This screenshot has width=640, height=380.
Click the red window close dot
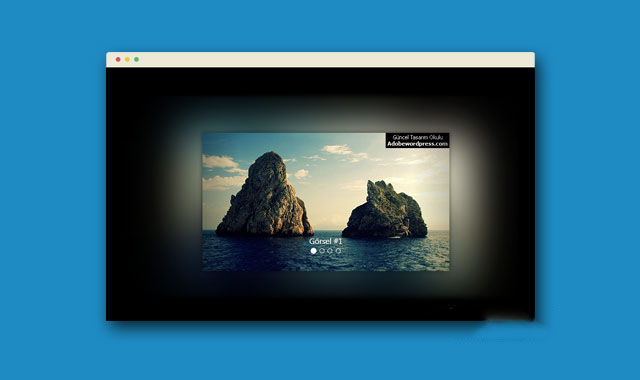[x=118, y=59]
